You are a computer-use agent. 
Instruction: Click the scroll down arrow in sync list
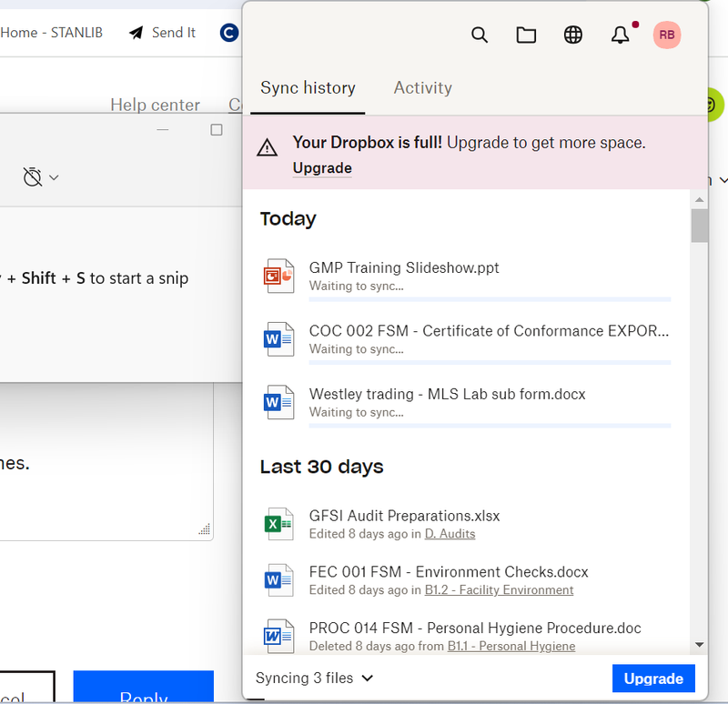[699, 644]
